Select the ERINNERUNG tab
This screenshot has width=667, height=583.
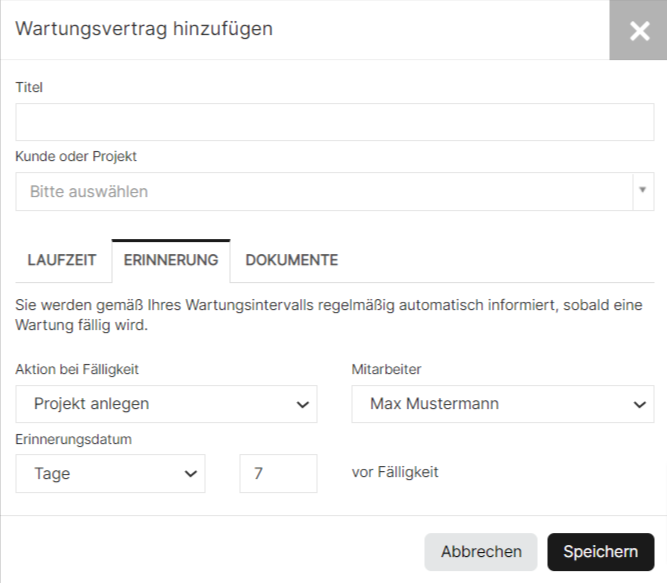[171, 260]
